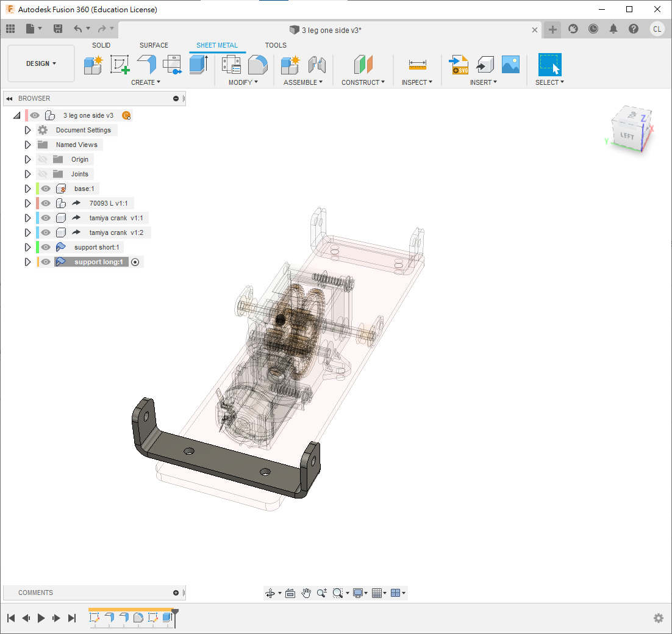Open the MODIFY menu
Screen dimensions: 672x634
[x=243, y=82]
